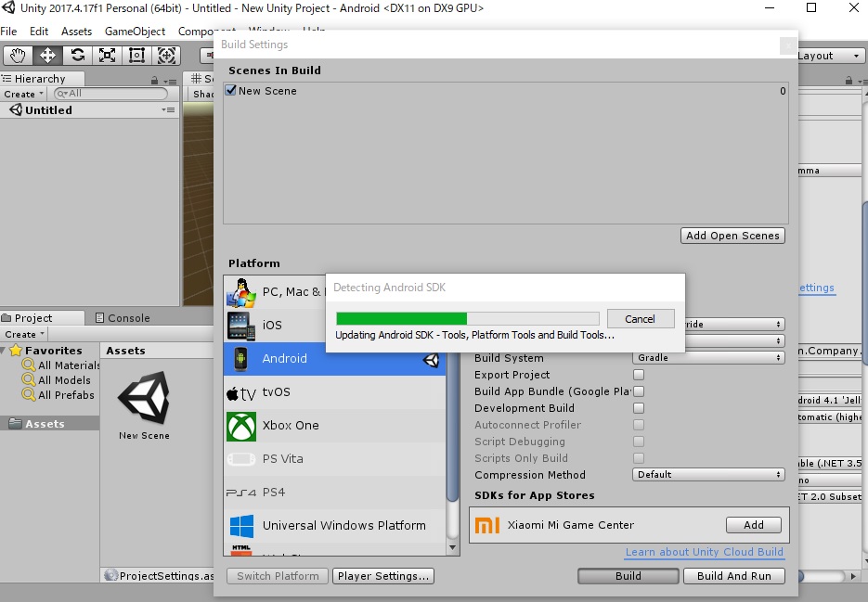Viewport: 868px width, 602px height.
Task: Enable the Development Build checkbox
Action: click(639, 408)
